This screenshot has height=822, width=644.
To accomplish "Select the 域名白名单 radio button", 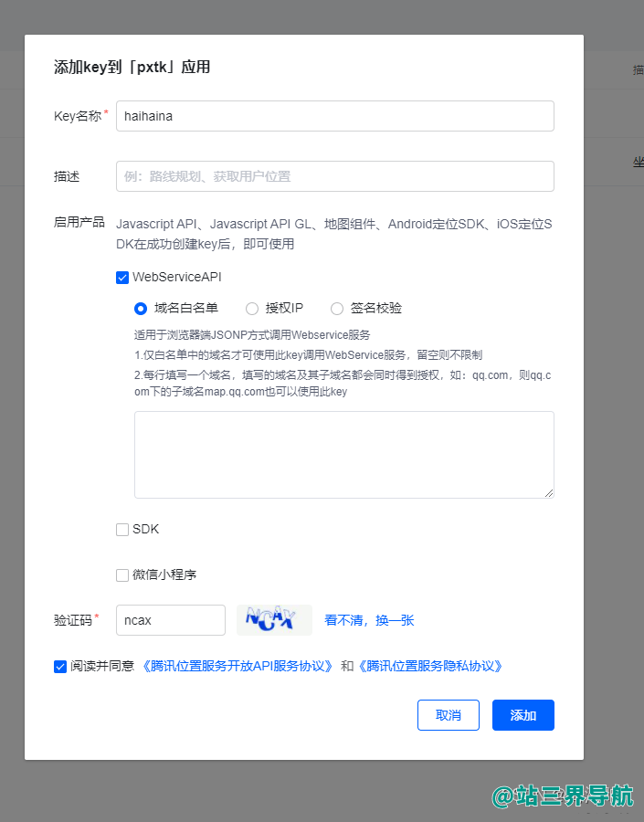I will pyautogui.click(x=141, y=309).
